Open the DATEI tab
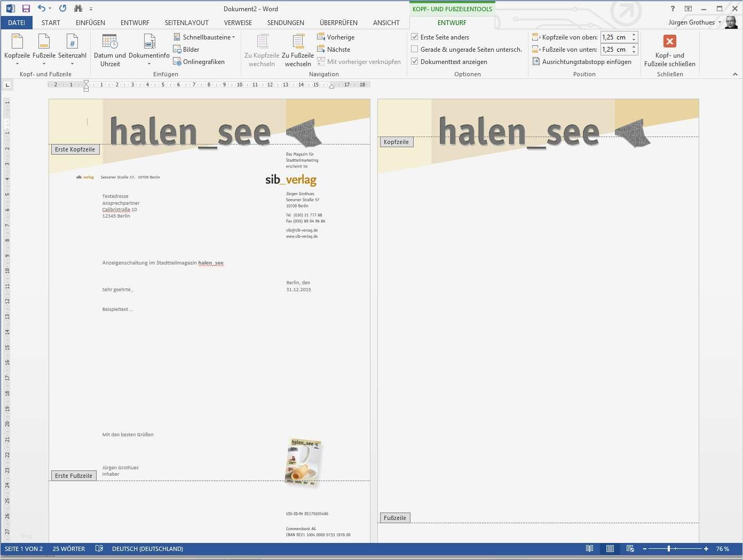The image size is (743, 560). tap(17, 22)
